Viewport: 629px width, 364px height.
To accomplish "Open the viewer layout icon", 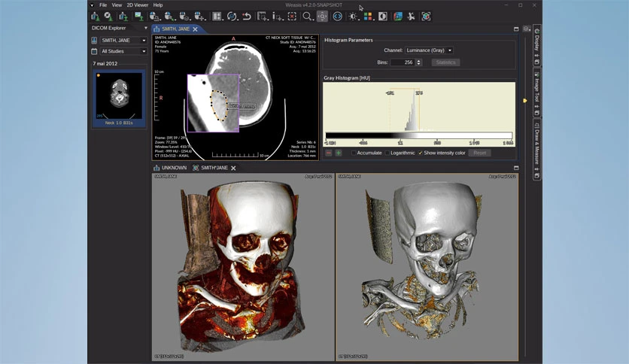I will pos(217,17).
